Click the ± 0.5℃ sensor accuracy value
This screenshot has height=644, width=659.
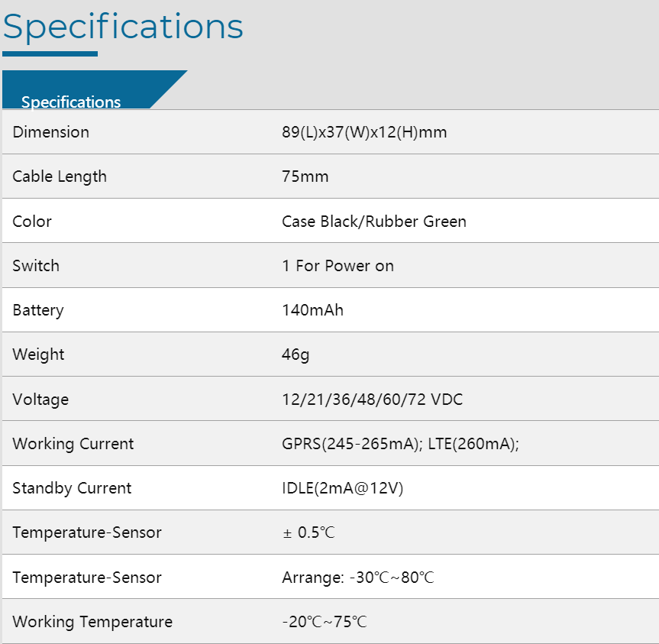pyautogui.click(x=308, y=532)
